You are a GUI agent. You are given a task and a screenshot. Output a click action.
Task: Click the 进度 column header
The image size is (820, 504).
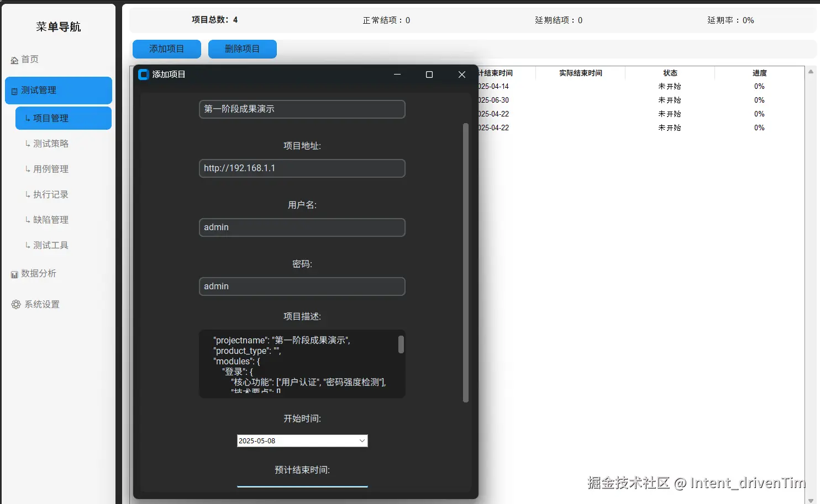pos(760,73)
